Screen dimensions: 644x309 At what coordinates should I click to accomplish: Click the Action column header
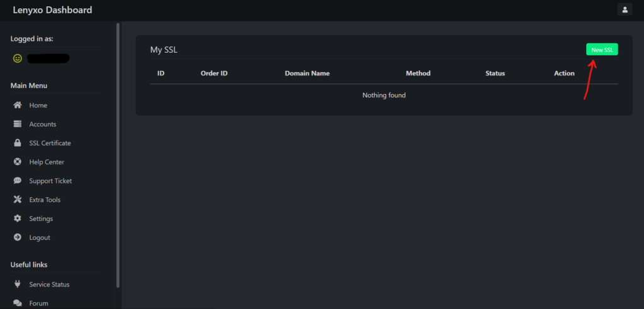pyautogui.click(x=564, y=73)
